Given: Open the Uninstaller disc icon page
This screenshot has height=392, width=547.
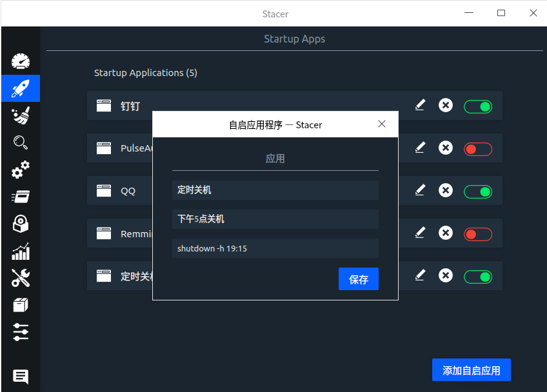Looking at the screenshot, I should (21, 224).
